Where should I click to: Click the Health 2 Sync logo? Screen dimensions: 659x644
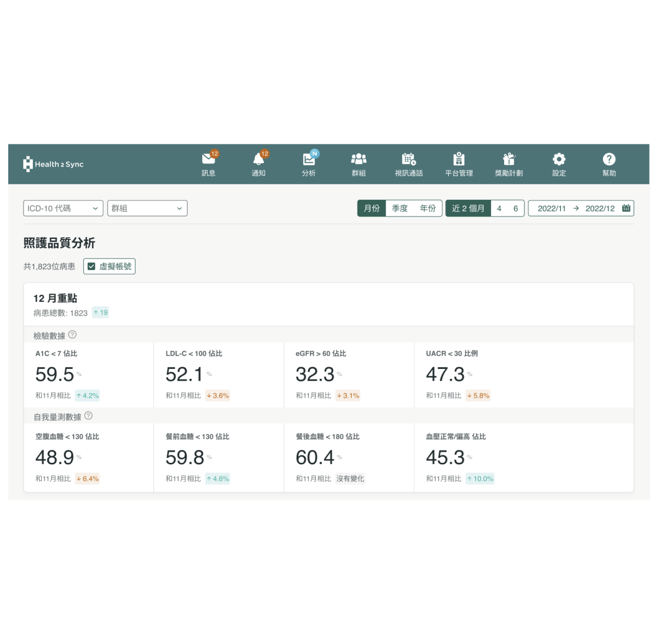(x=53, y=164)
